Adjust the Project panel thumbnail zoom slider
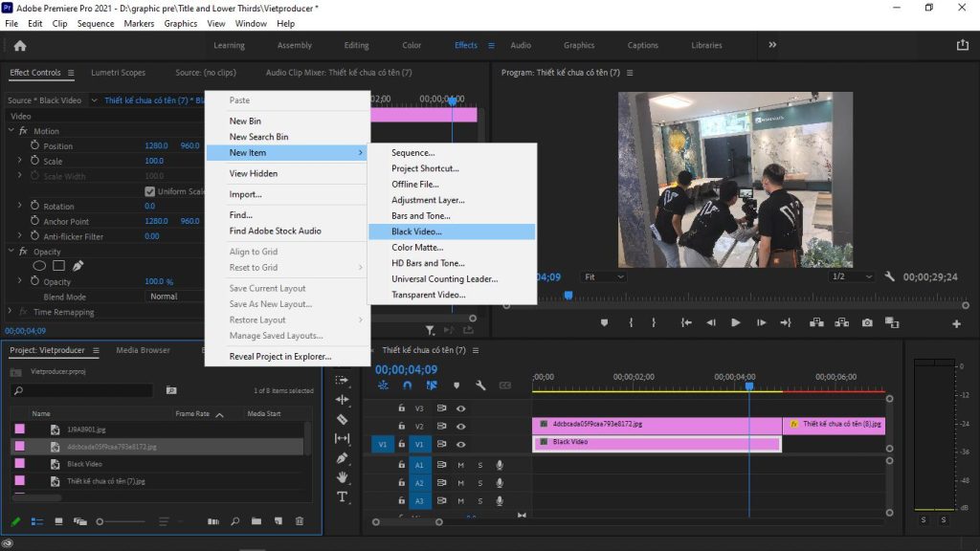Viewport: 980px width, 551px height. tap(100, 521)
